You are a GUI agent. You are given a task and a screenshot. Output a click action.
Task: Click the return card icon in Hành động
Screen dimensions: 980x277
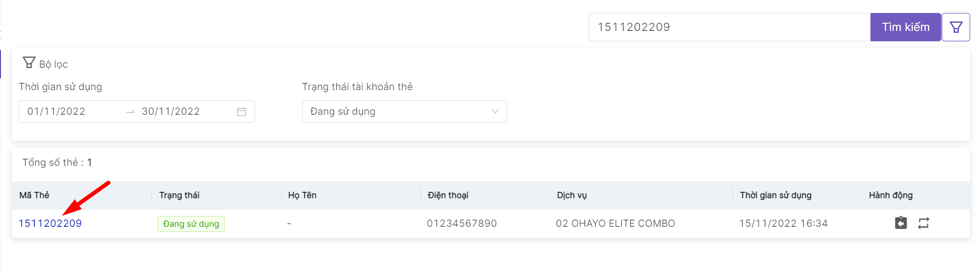click(901, 223)
